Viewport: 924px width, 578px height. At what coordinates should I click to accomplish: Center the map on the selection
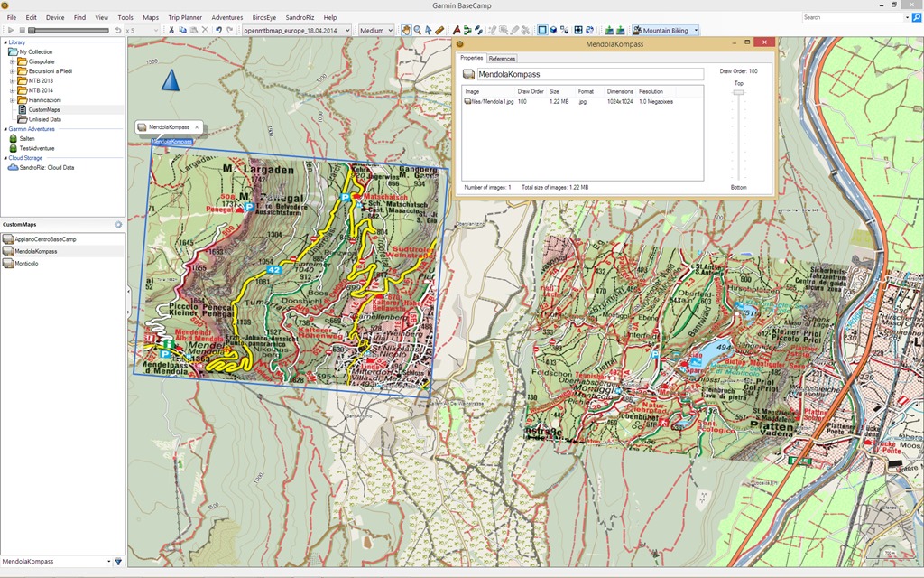[578, 30]
